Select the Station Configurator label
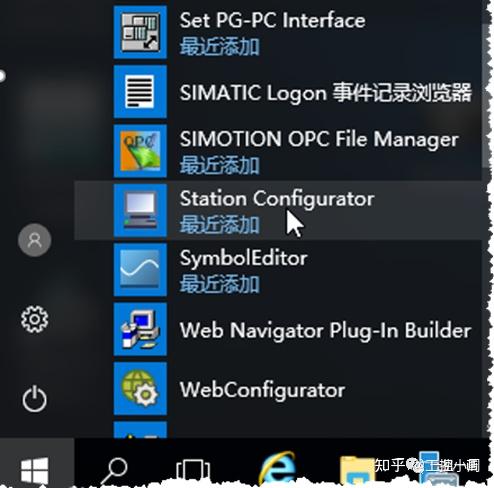This screenshot has height=488, width=494. pyautogui.click(x=277, y=199)
